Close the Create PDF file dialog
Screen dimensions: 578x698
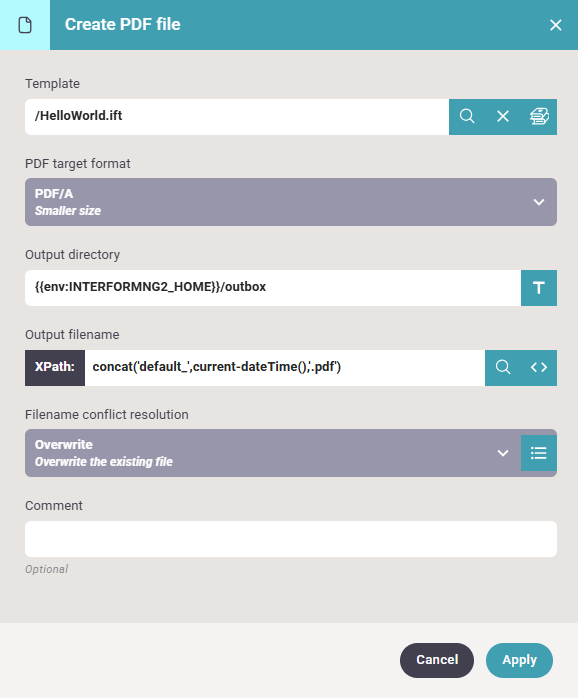[x=555, y=25]
